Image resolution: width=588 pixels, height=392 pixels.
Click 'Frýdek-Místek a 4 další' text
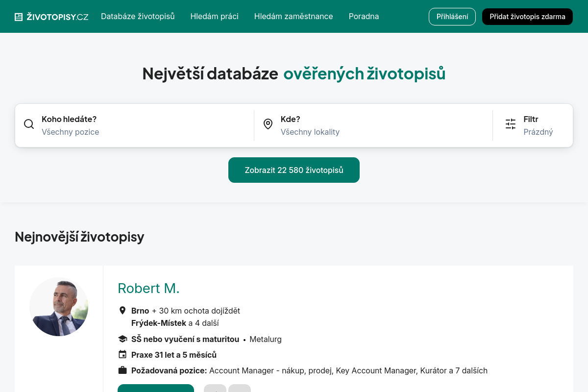(x=175, y=323)
